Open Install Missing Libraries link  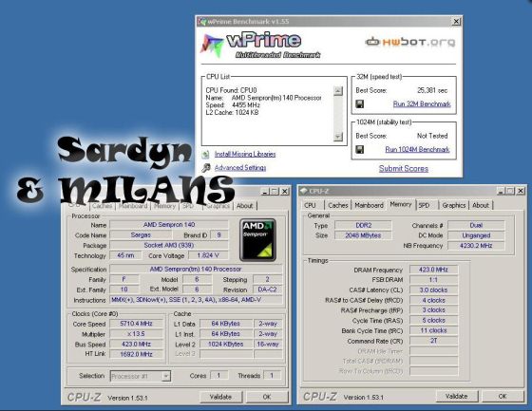[x=245, y=155]
